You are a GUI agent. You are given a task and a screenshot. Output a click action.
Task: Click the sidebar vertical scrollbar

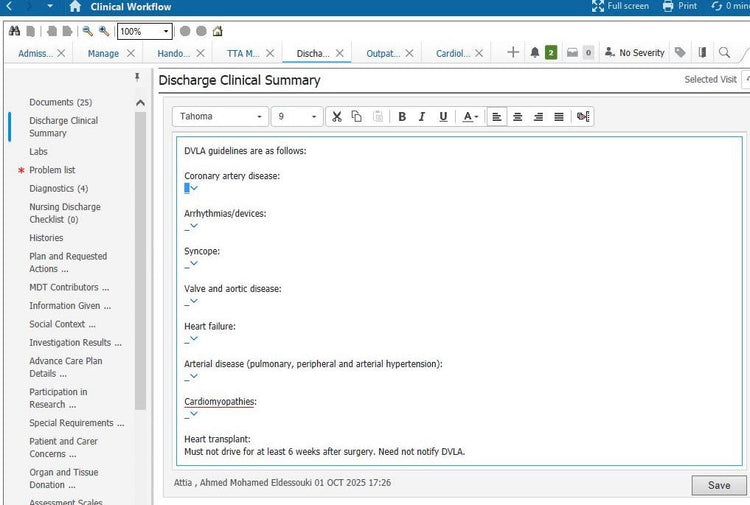click(x=140, y=250)
